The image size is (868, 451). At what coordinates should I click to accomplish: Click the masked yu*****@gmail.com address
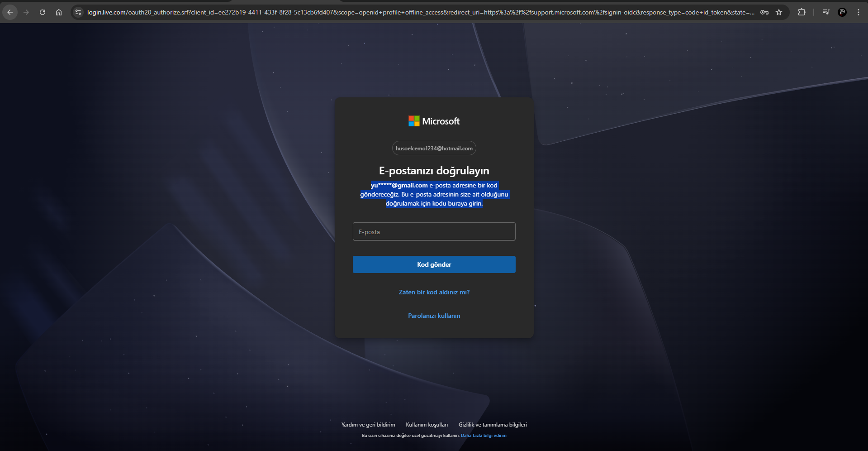pyautogui.click(x=399, y=185)
